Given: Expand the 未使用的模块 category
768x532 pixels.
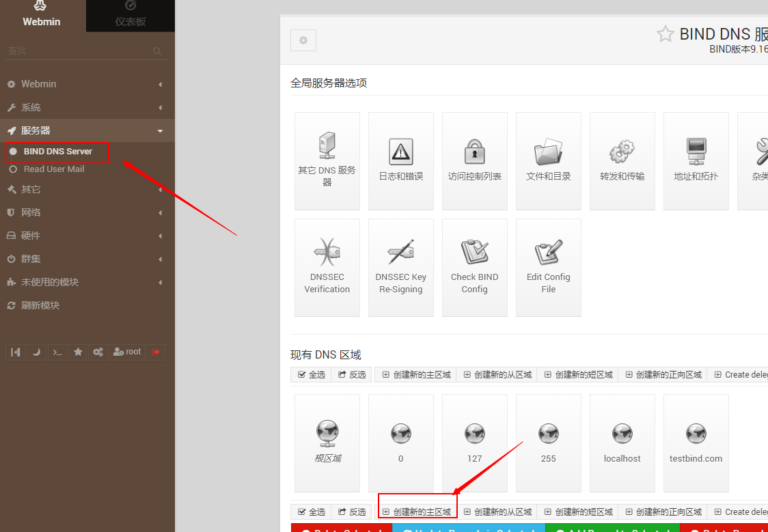Looking at the screenshot, I should (87, 283).
